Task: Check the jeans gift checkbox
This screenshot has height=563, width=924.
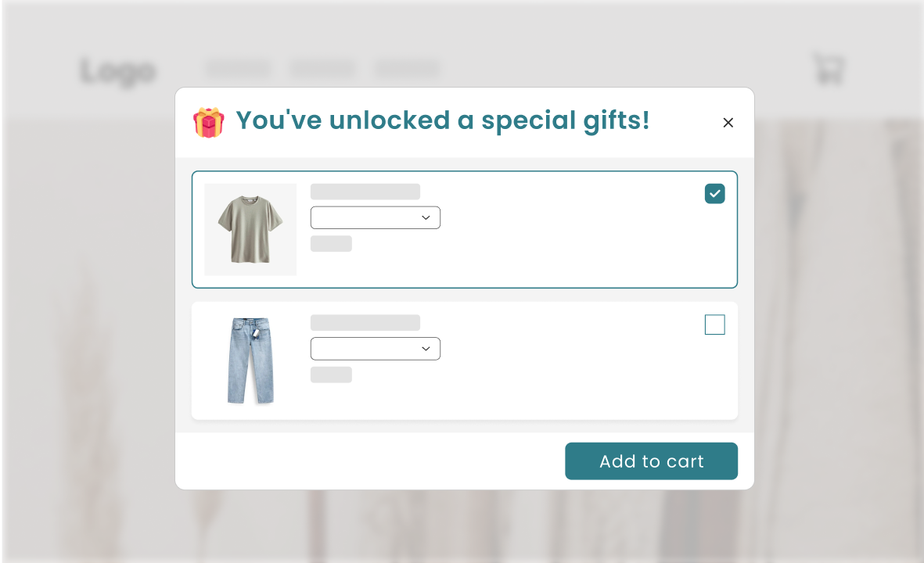Action: point(714,325)
